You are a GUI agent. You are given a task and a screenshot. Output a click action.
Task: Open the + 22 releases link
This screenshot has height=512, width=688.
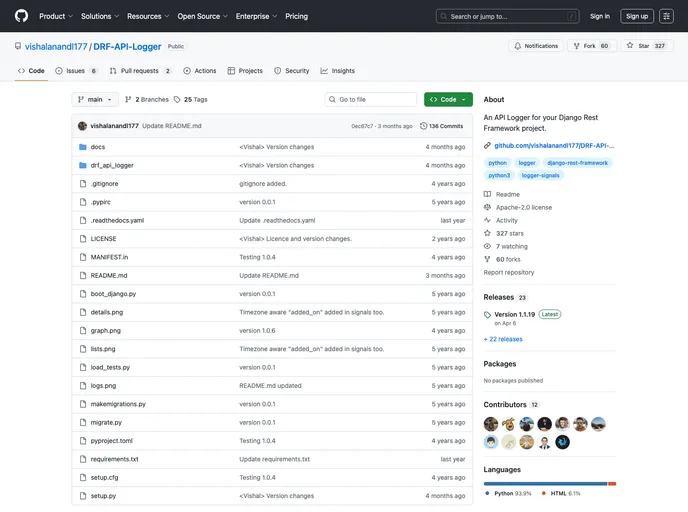pyautogui.click(x=503, y=339)
